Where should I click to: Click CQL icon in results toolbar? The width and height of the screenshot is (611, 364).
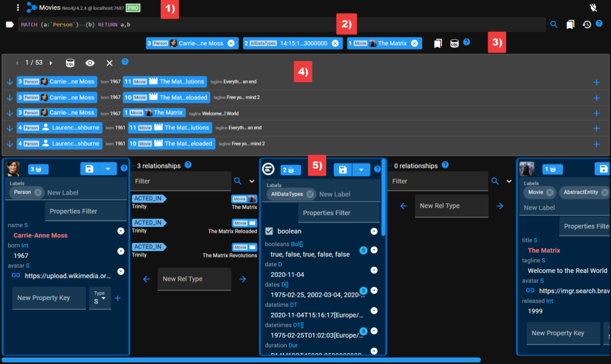[70, 63]
